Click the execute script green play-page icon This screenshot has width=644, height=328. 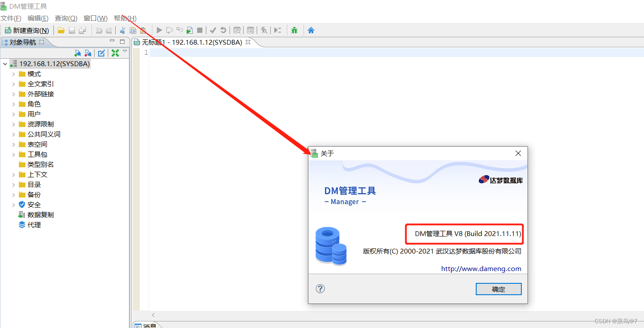click(189, 30)
